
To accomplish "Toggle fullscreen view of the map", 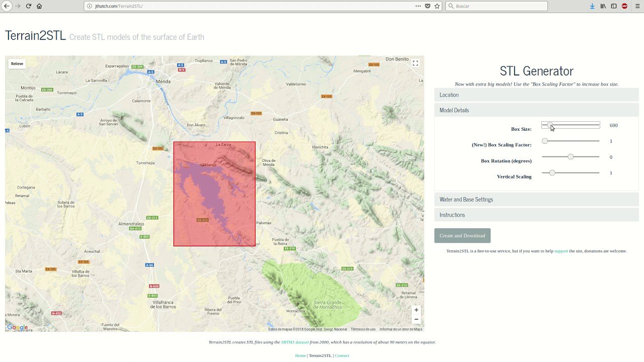I will [416, 63].
